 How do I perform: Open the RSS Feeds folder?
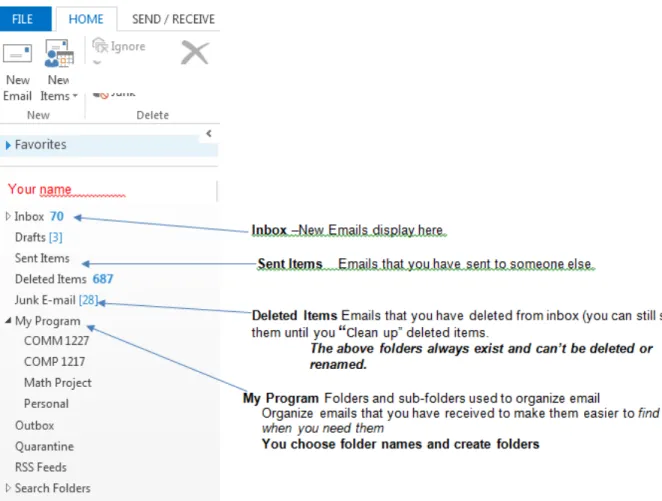pyautogui.click(x=41, y=467)
